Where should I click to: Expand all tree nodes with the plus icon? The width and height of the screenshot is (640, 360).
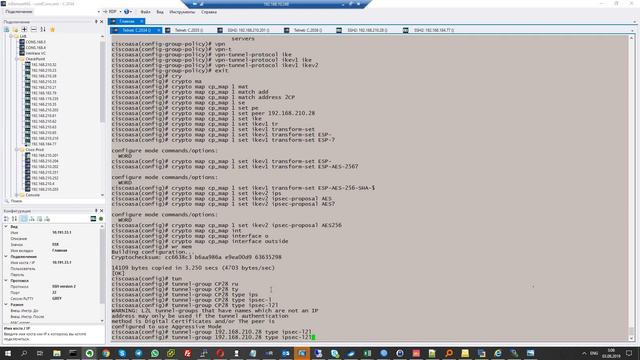tap(24, 29)
